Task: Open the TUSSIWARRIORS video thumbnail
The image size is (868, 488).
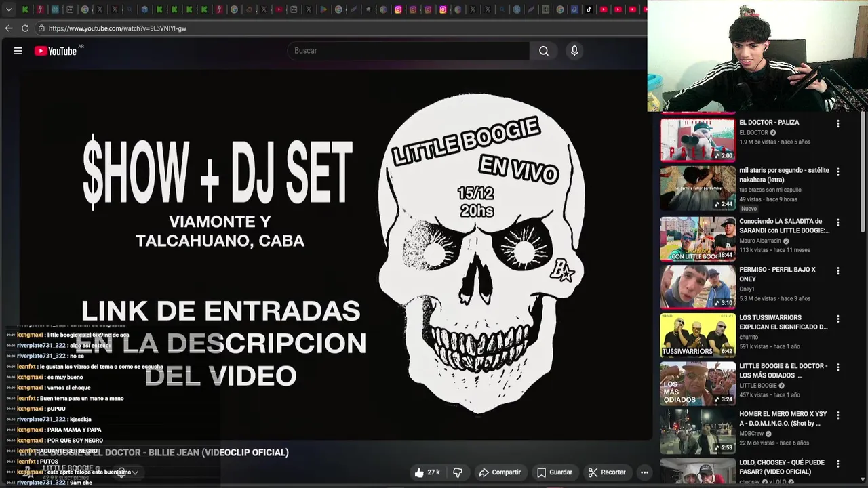Action: coord(698,335)
